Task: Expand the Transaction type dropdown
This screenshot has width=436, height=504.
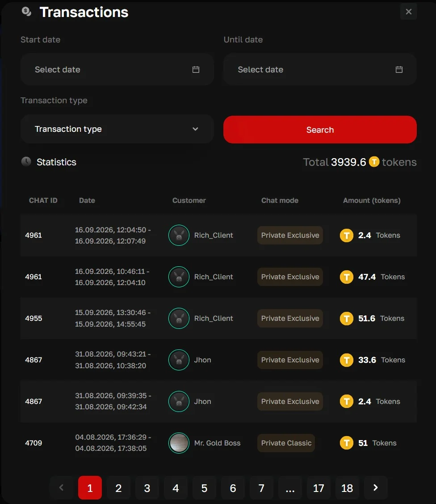Action: pos(117,129)
